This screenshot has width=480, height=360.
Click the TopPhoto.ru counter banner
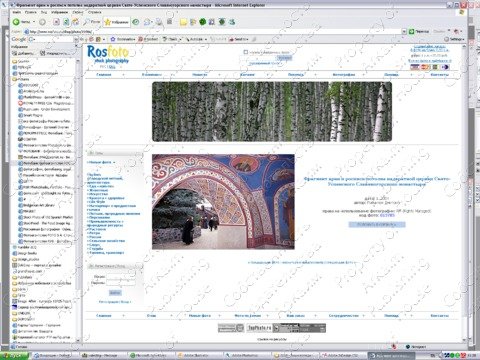click(259, 328)
